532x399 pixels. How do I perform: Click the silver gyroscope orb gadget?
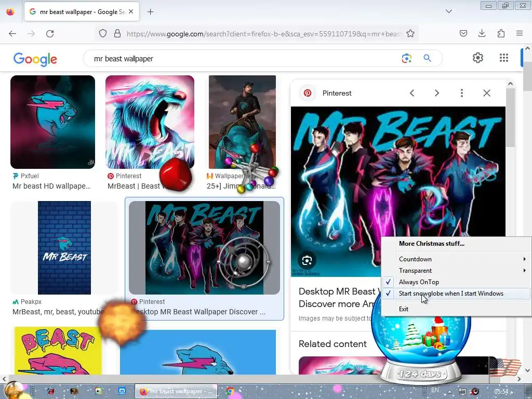tap(243, 262)
